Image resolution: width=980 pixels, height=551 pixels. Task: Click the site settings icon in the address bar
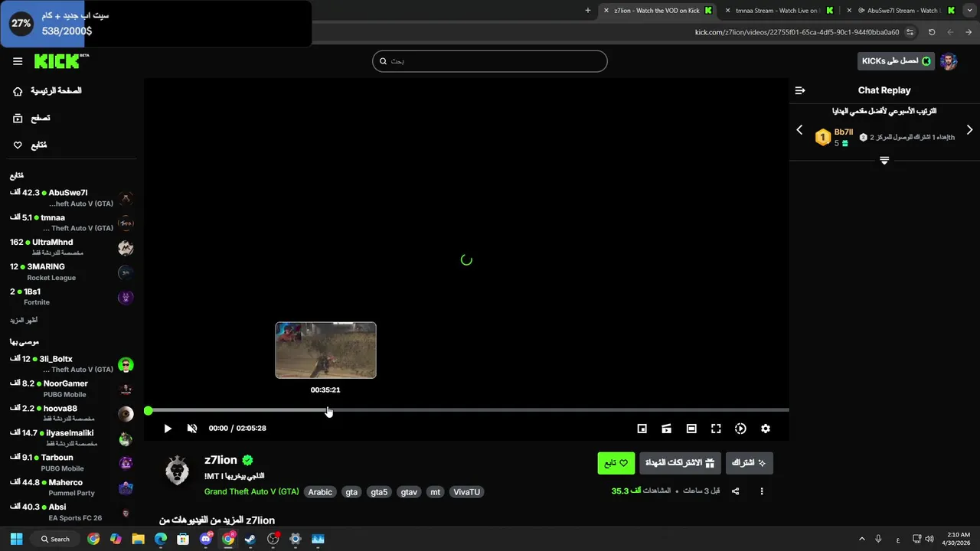pos(910,32)
